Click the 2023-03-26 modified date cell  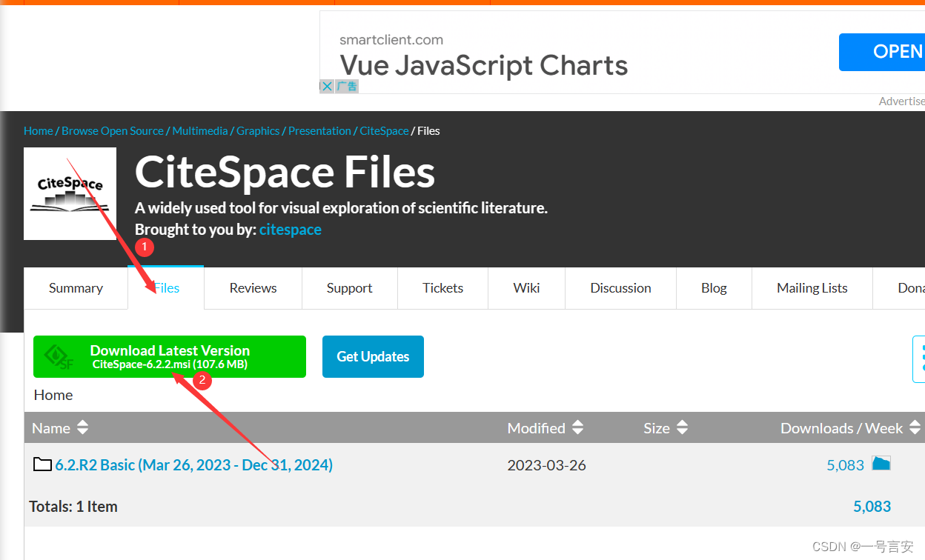point(546,465)
